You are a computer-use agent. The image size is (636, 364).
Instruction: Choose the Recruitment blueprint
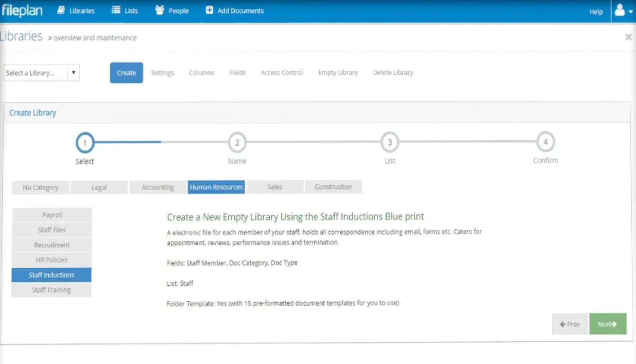(x=52, y=245)
